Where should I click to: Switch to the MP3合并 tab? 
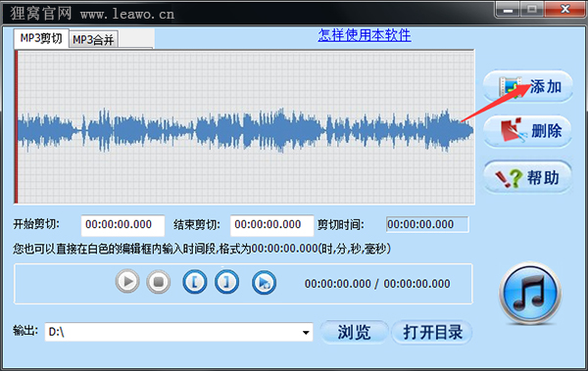(x=93, y=40)
